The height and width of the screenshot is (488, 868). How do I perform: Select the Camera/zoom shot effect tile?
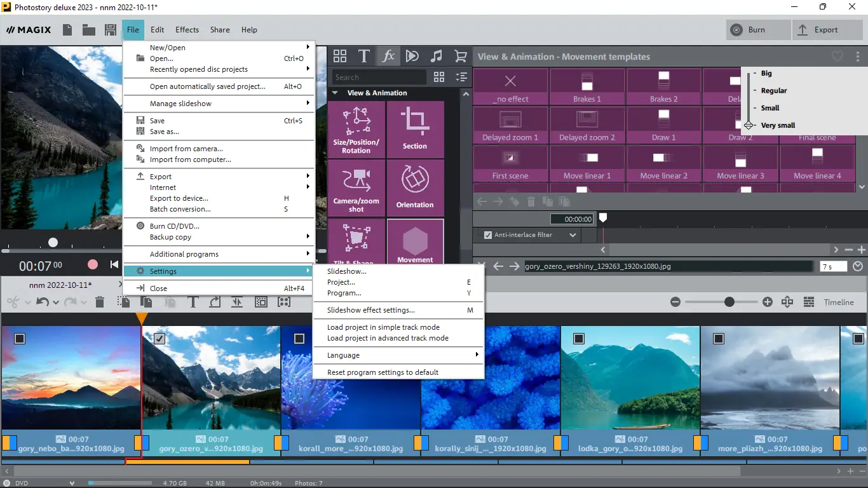[x=356, y=187]
